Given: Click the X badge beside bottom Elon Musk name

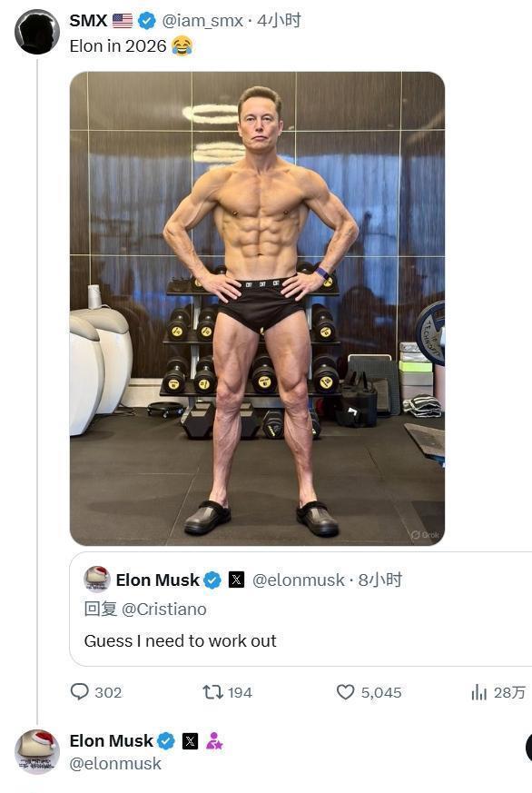Looking at the screenshot, I should pyautogui.click(x=190, y=741).
